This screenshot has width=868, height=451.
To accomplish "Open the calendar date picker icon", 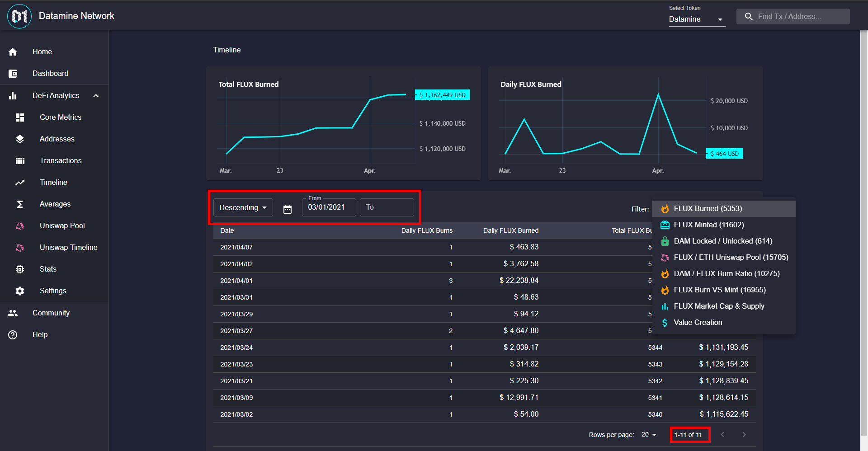I will point(288,209).
